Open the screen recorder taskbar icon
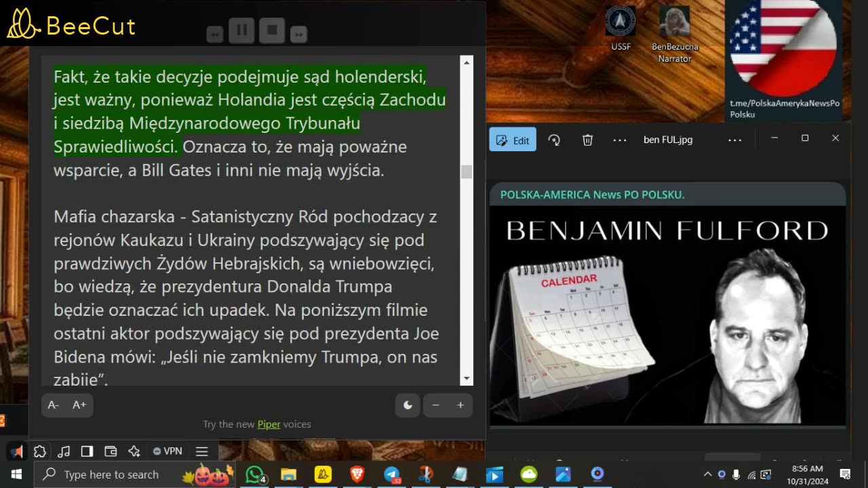The width and height of the screenshot is (868, 488). point(597,474)
